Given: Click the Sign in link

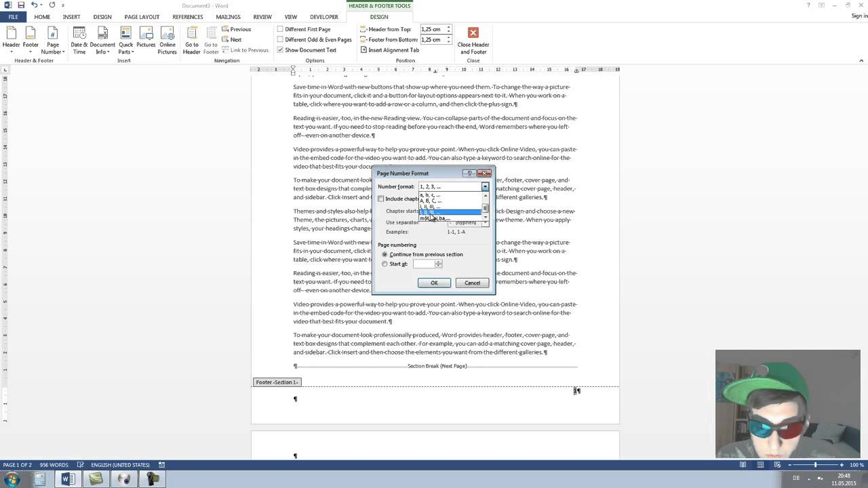Looking at the screenshot, I should [x=859, y=16].
